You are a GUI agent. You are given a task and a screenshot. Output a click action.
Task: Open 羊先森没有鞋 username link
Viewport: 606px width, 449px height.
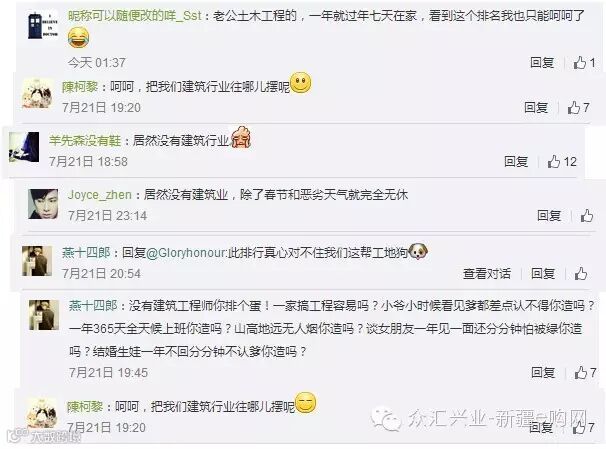tap(85, 140)
